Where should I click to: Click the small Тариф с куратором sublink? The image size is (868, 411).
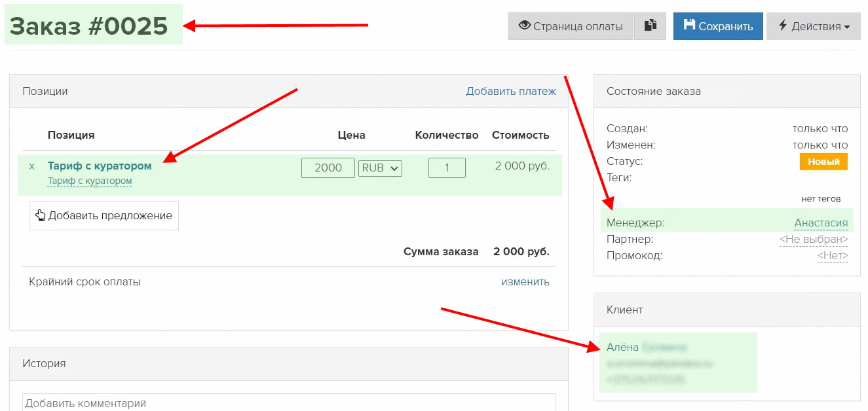pos(90,181)
